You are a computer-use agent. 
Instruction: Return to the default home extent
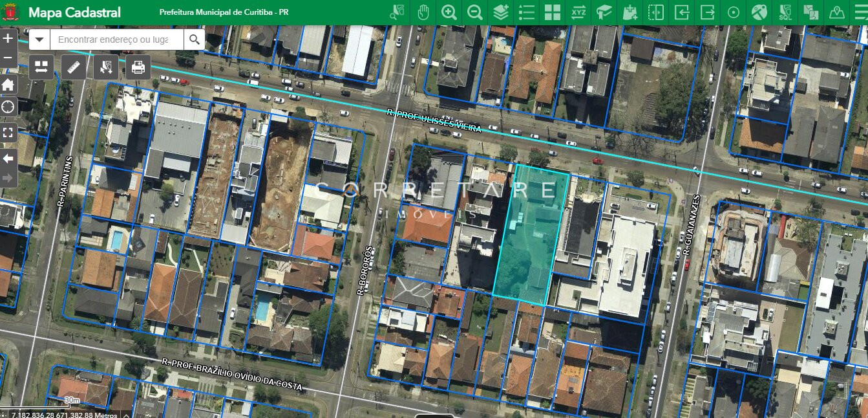click(8, 85)
